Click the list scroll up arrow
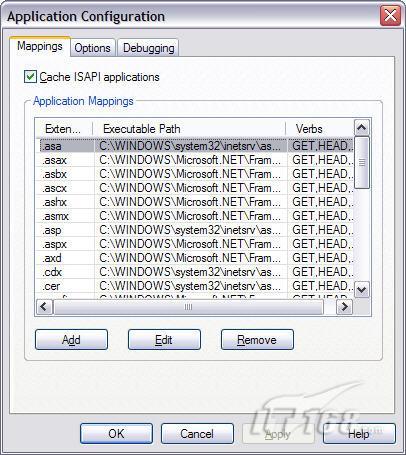The height and width of the screenshot is (455, 406). pos(362,127)
